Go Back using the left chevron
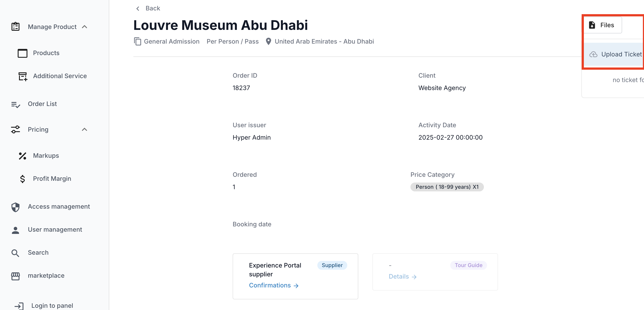 pyautogui.click(x=138, y=8)
